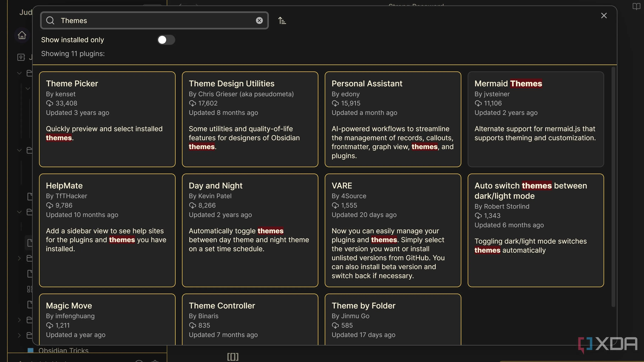Open the vault switcher icon in the sidebar
Viewport: 644px width, 362px height.
21,57
